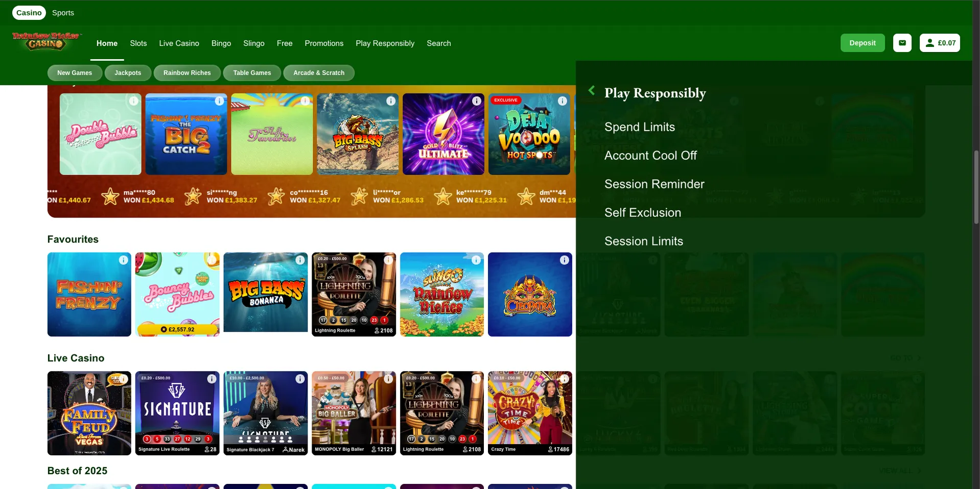980x489 pixels.
Task: View info for Slingo Rainbow Riches
Action: click(x=476, y=260)
